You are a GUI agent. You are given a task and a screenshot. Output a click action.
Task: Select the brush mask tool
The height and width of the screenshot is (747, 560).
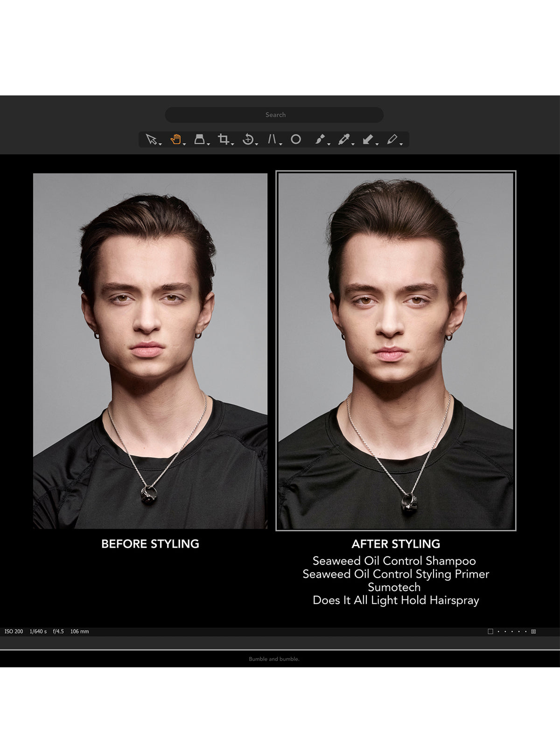pyautogui.click(x=320, y=139)
